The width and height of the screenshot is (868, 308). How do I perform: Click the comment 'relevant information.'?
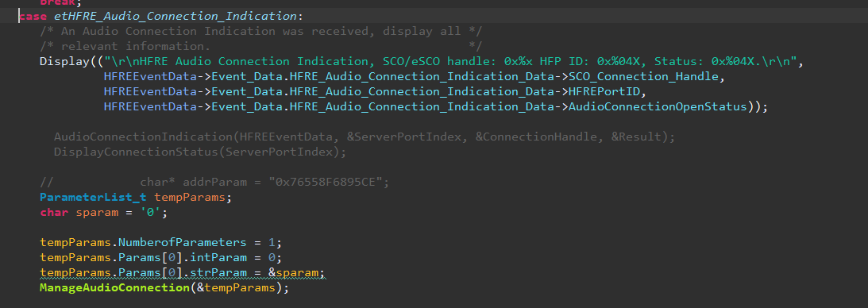(260, 47)
